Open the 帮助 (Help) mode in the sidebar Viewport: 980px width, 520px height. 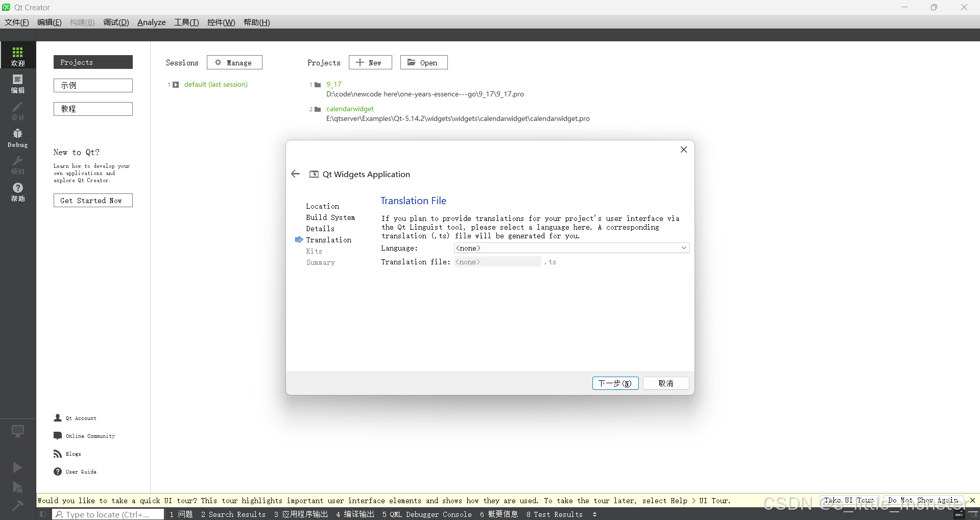point(18,192)
